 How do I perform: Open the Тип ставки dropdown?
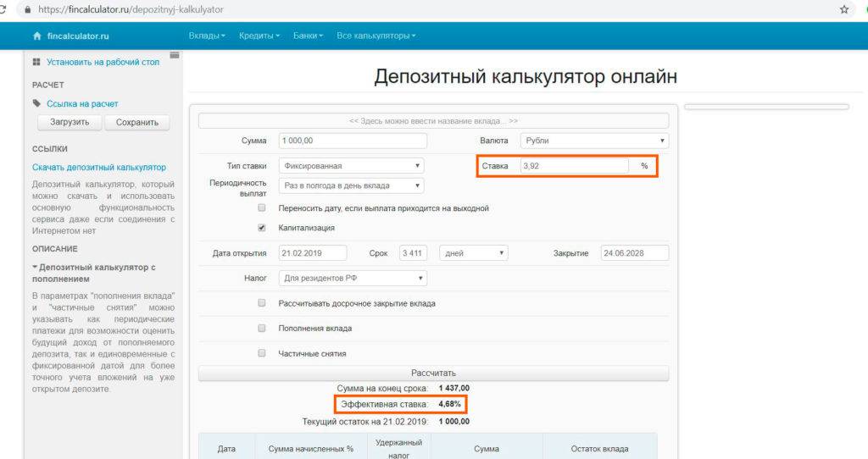[x=350, y=166]
